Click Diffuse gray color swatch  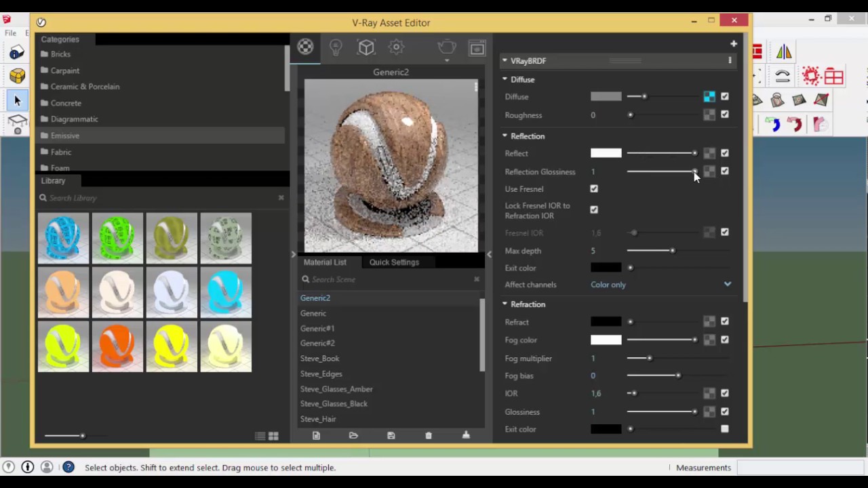coord(606,97)
